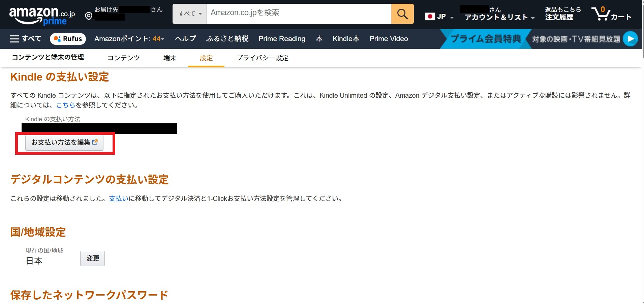Open the hamburger すべて menu
Image resolution: width=644 pixels, height=305 pixels.
[x=26, y=39]
